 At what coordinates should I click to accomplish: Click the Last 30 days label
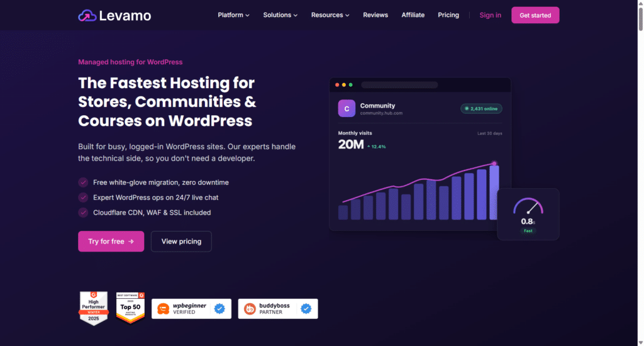click(489, 133)
